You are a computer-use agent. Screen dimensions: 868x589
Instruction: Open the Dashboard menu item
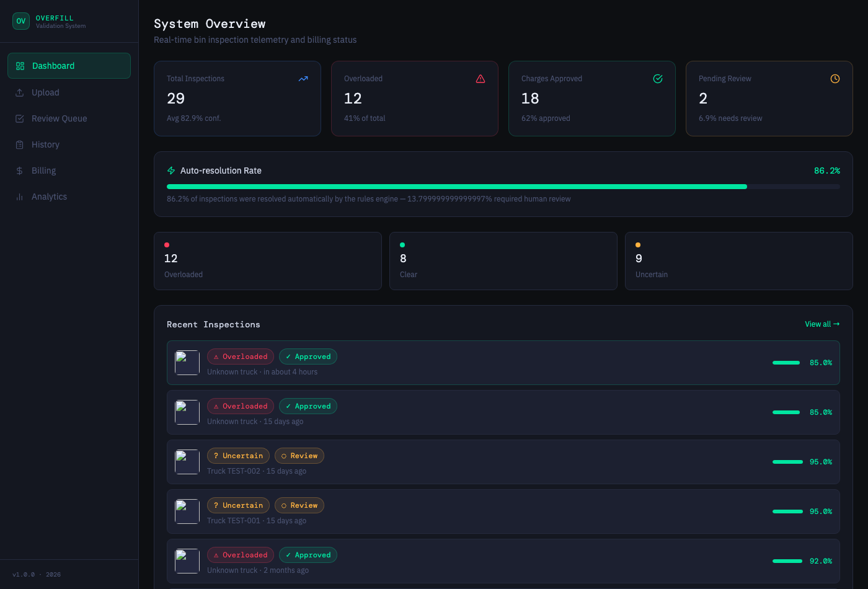69,66
